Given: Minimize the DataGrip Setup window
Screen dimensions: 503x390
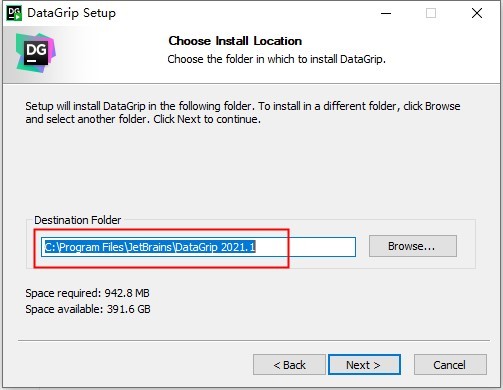Looking at the screenshot, I should pyautogui.click(x=386, y=13).
